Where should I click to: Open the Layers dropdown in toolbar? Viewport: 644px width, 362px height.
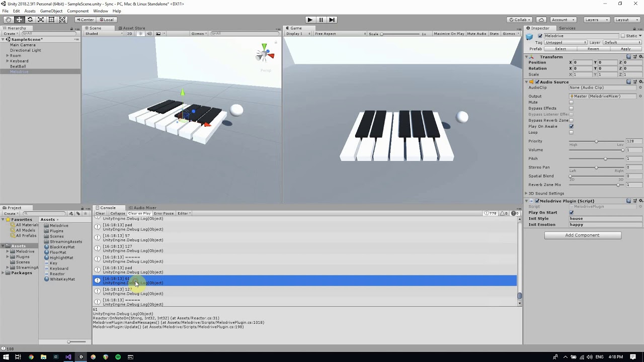click(x=597, y=20)
